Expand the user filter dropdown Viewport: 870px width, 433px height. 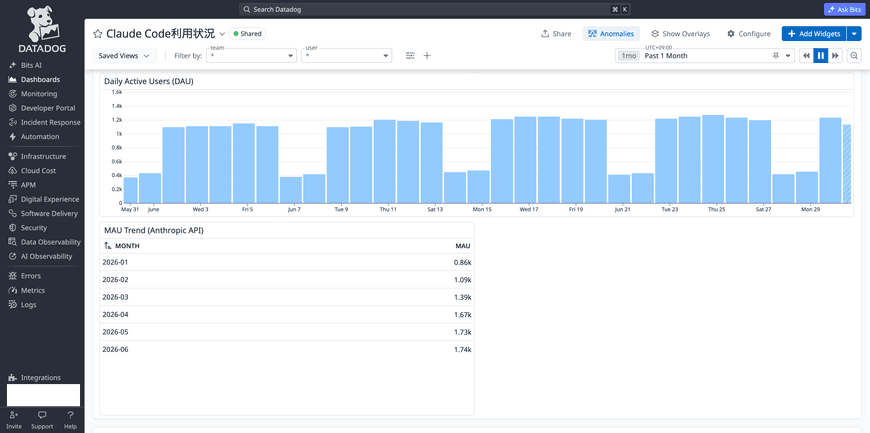click(x=347, y=56)
